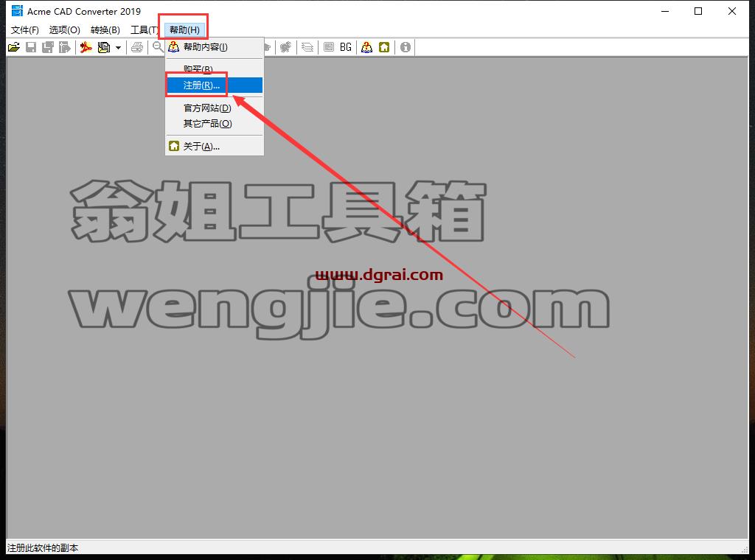The width and height of the screenshot is (755, 560).
Task: Click the batch convert documents icon
Action: click(x=103, y=47)
